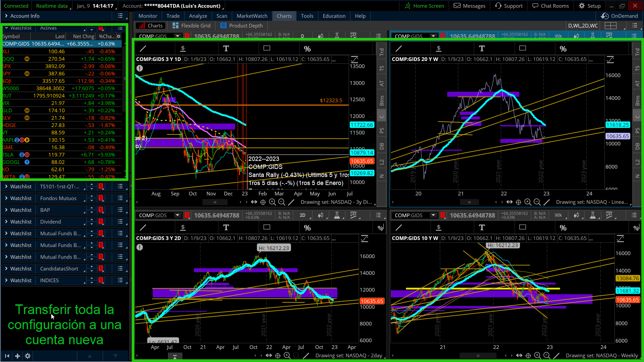This screenshot has height=362, width=644.
Task: Click the crosshair pan icon in top-right chart
Action: tap(518, 202)
